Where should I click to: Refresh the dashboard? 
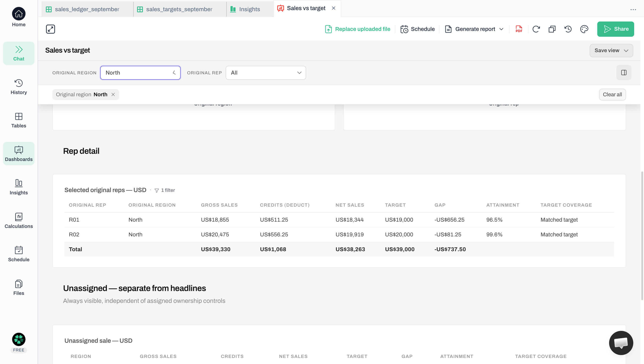[536, 29]
